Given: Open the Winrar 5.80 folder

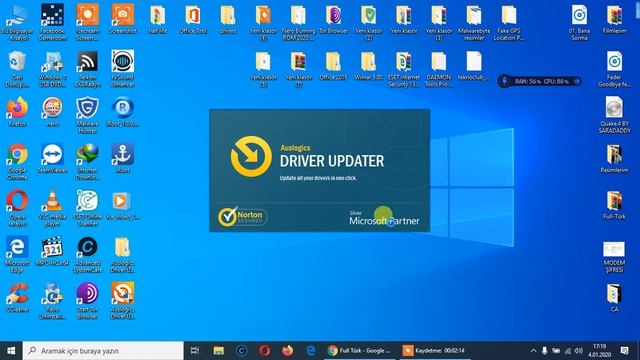Looking at the screenshot, I should click(369, 65).
